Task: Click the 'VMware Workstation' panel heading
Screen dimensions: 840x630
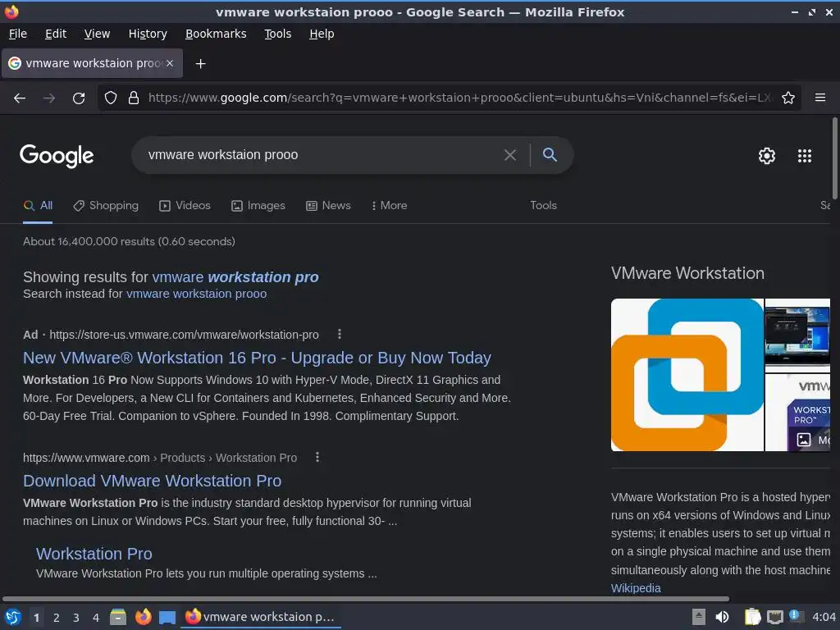Action: pos(687,274)
